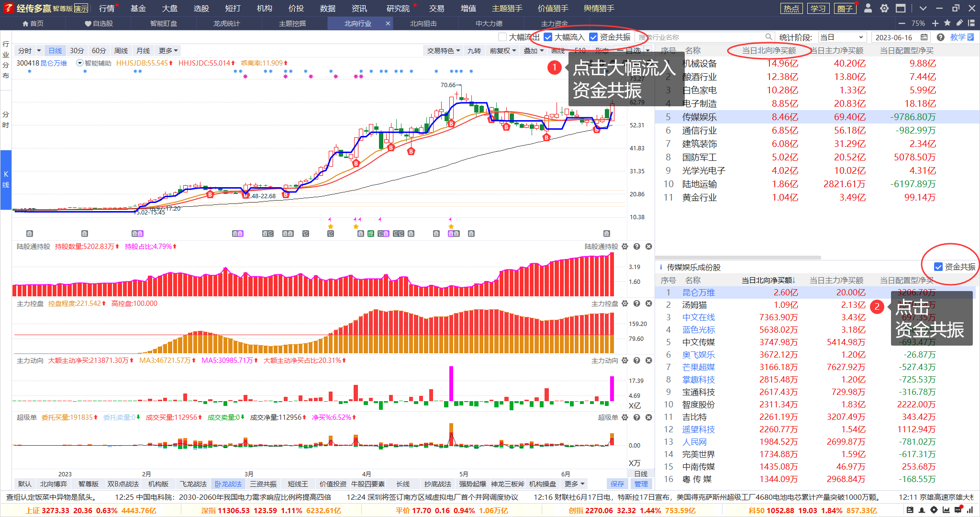Toggle the 大幅流入 checkbox

tap(548, 37)
